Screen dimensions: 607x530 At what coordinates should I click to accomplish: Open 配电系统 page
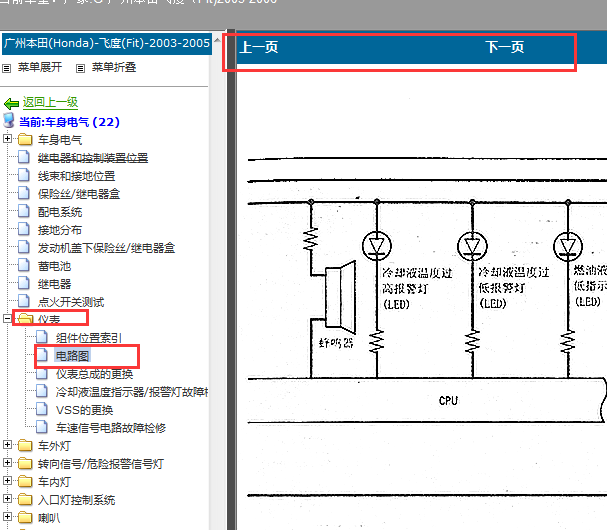(60, 212)
